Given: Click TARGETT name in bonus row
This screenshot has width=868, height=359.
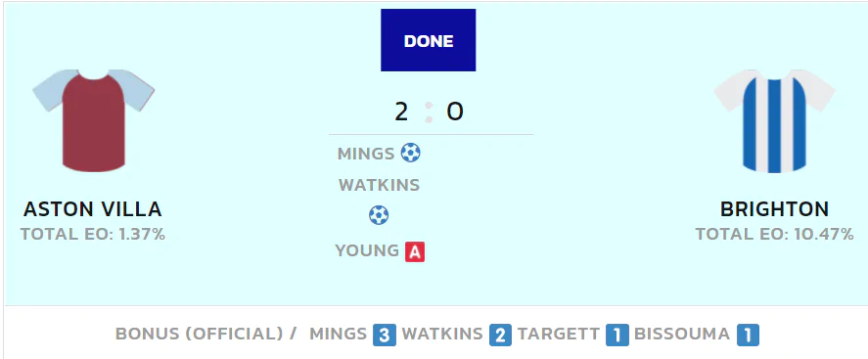Looking at the screenshot, I should pyautogui.click(x=559, y=335).
